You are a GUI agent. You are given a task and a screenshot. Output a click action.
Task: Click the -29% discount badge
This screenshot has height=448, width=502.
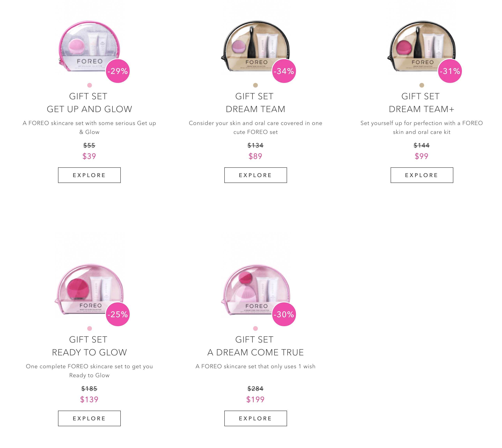tap(118, 71)
